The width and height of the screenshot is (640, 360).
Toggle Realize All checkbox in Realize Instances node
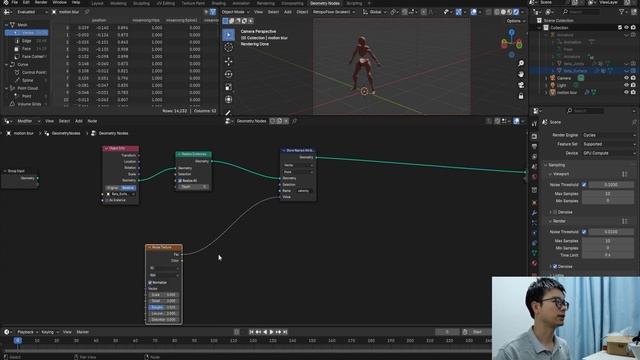point(180,180)
